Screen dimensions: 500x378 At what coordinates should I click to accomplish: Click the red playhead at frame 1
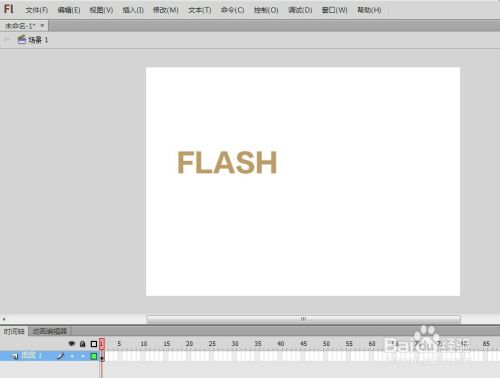click(x=102, y=344)
